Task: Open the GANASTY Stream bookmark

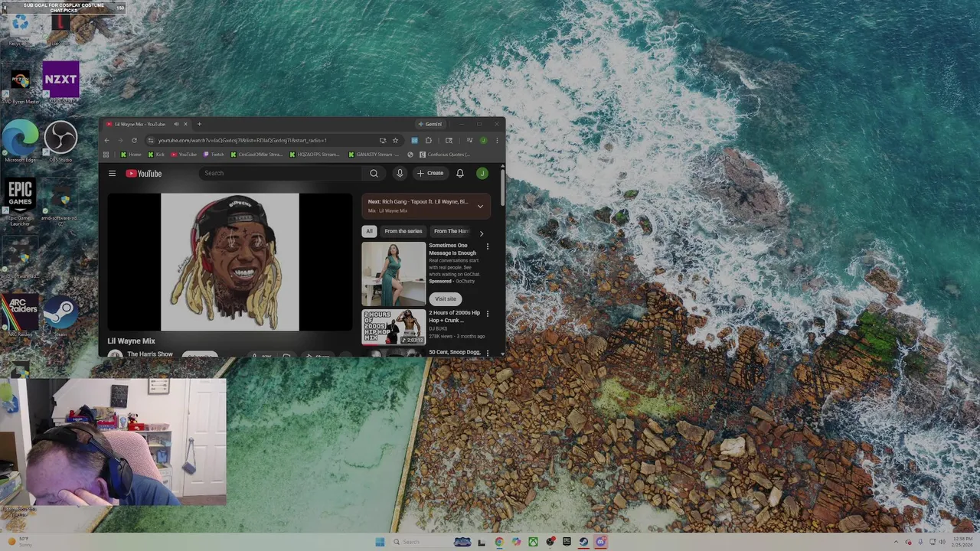Action: 374,155
